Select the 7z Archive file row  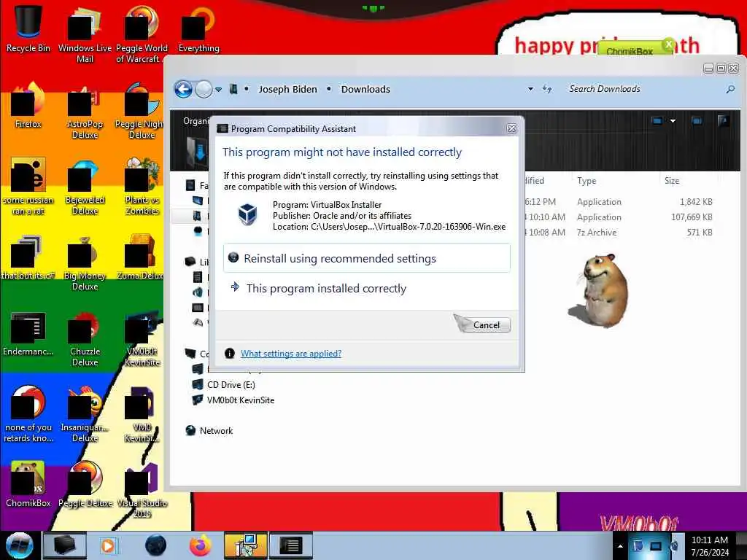(619, 233)
